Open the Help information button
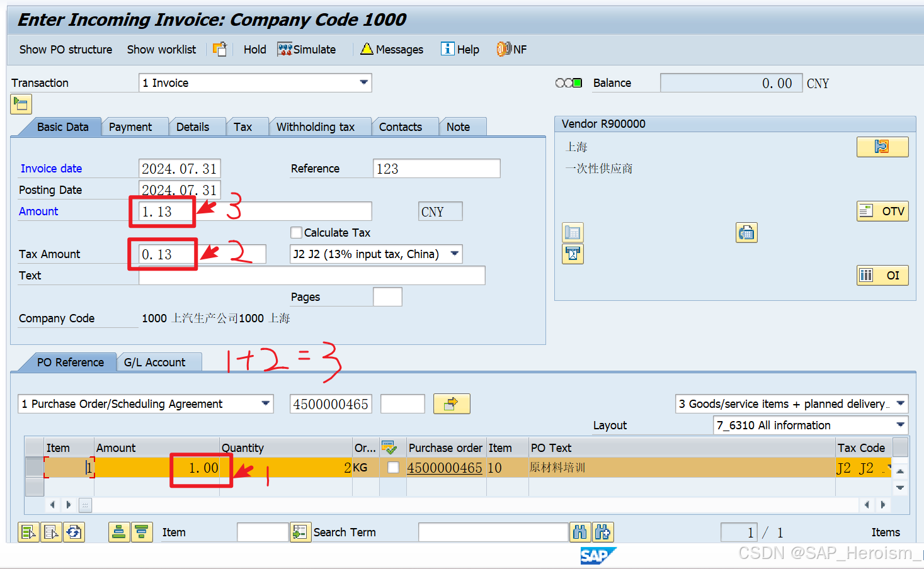This screenshot has height=569, width=924. [460, 49]
